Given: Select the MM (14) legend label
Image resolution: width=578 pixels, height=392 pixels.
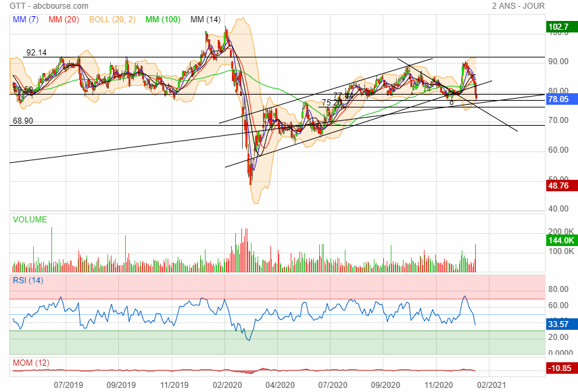Looking at the screenshot, I should pos(206,20).
